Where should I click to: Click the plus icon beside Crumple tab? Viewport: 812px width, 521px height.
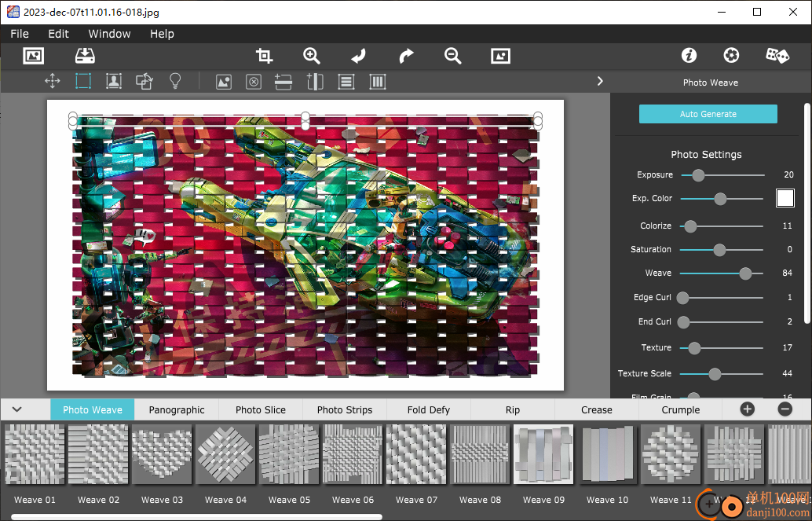pyautogui.click(x=748, y=409)
